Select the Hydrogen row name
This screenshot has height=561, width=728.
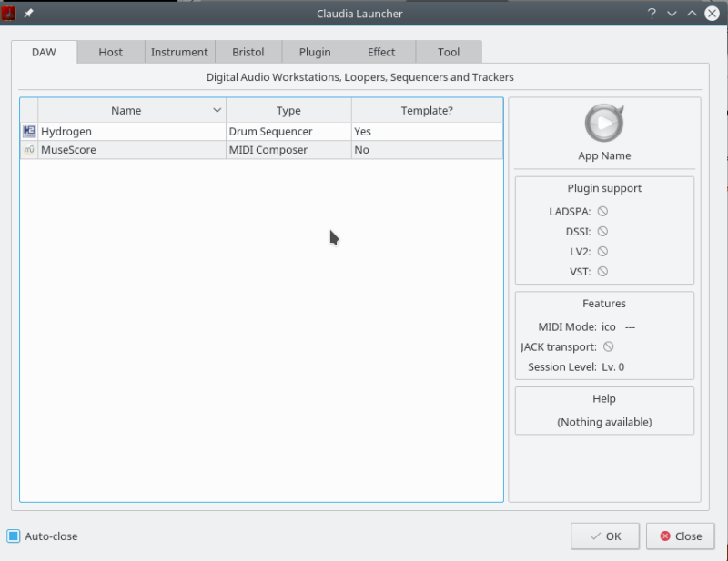66,131
